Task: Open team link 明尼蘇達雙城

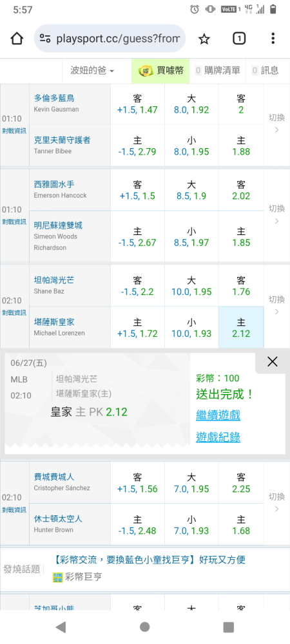Action: (58, 225)
